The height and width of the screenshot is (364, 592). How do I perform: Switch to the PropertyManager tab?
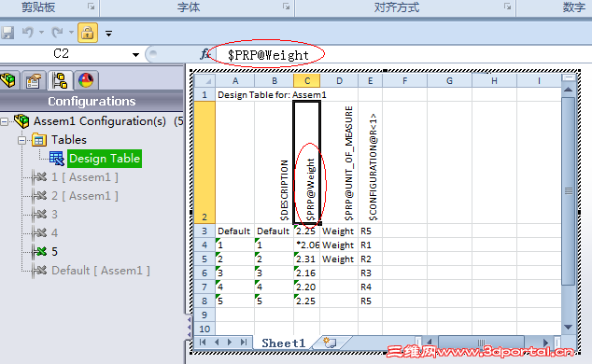[x=34, y=80]
